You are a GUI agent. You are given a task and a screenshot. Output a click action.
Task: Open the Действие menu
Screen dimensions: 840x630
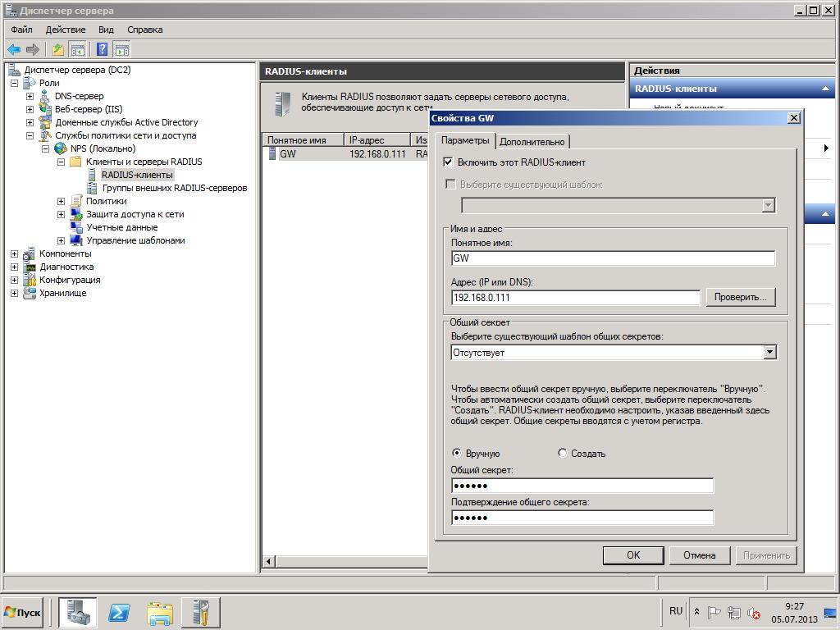(66, 30)
